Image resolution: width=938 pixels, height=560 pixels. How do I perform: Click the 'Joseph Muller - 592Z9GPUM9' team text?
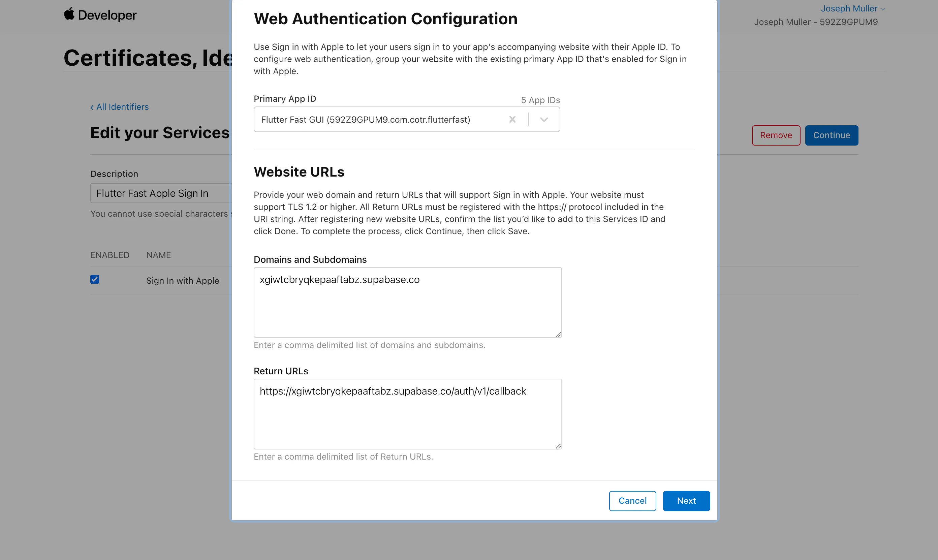[x=816, y=22]
